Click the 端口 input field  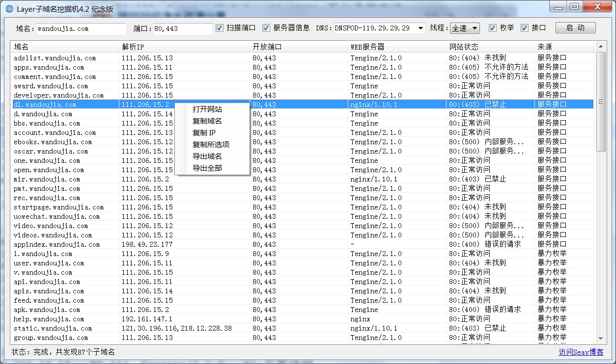click(183, 29)
